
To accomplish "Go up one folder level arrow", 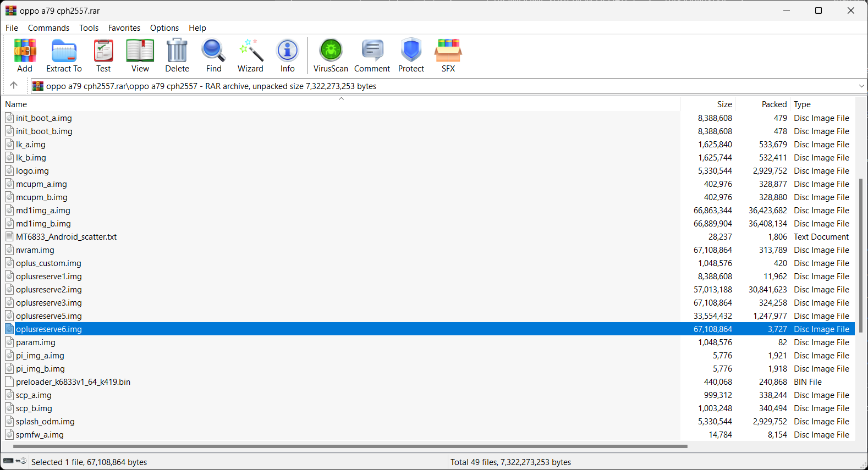I will pyautogui.click(x=14, y=85).
